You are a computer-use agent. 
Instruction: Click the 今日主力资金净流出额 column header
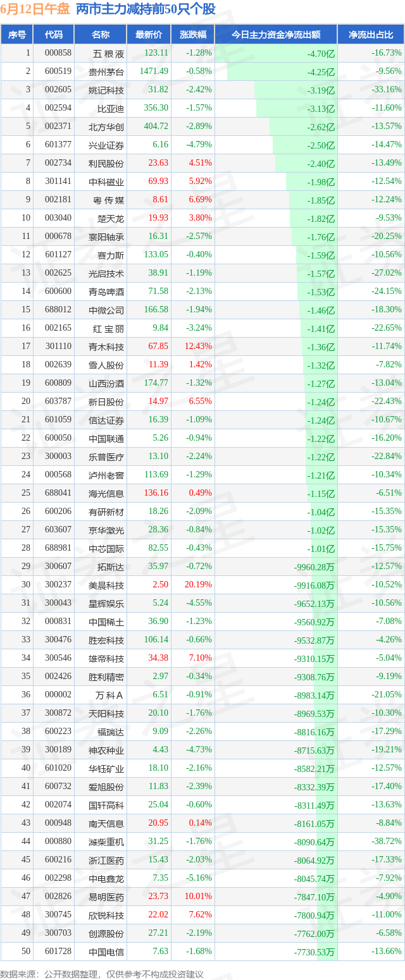[x=276, y=35]
